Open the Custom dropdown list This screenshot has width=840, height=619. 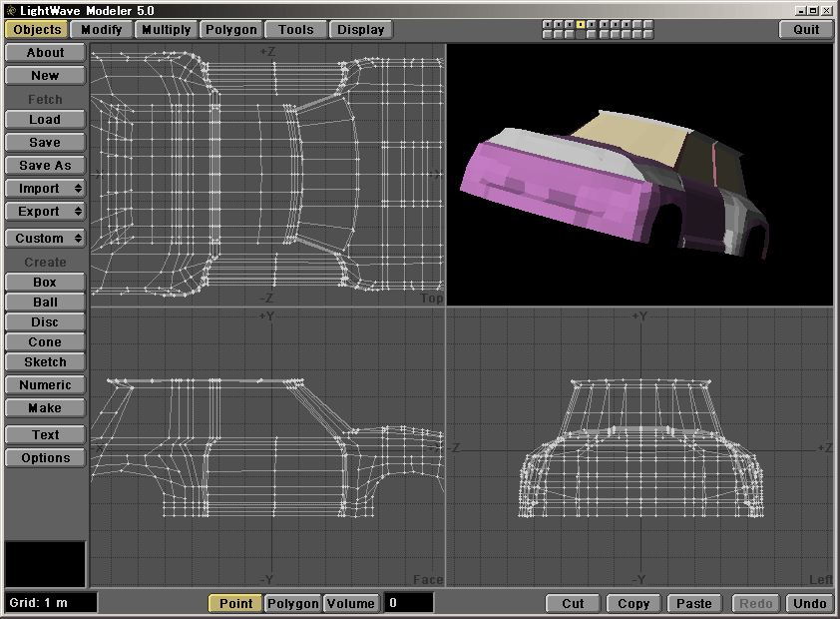click(x=45, y=239)
